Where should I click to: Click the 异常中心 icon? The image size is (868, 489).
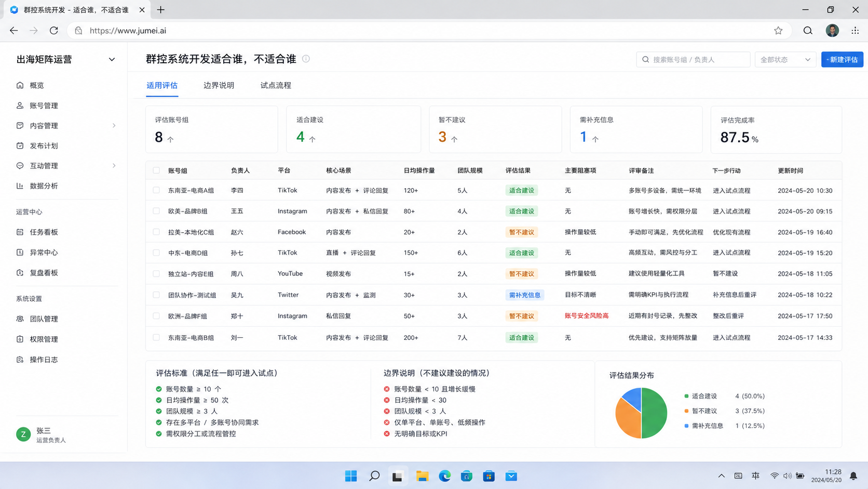20,253
